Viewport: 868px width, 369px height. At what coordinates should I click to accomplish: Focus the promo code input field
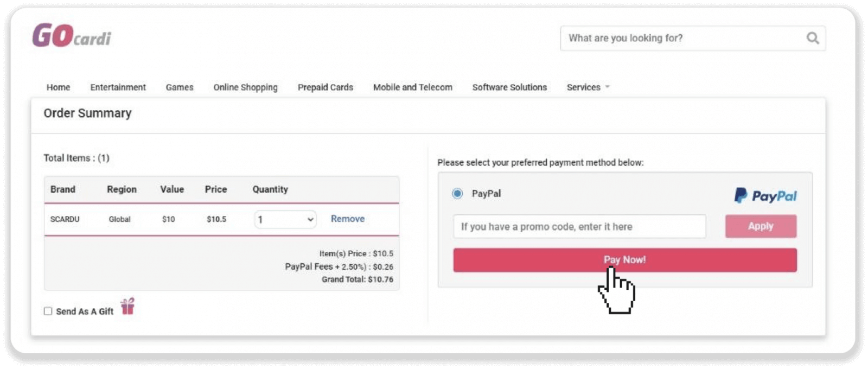point(579,226)
